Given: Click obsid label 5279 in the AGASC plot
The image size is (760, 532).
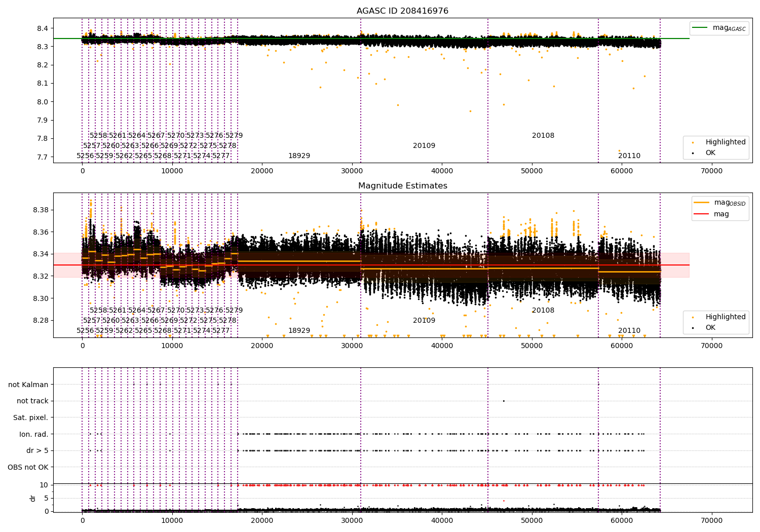Looking at the screenshot, I should pos(234,136).
